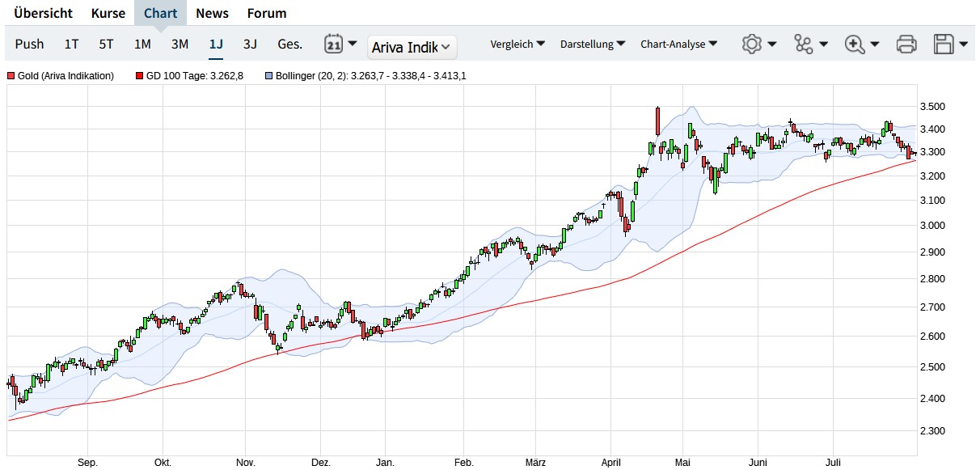Open the Ariva Indikation exchange dropdown
Screen dimensions: 980x470
(412, 48)
